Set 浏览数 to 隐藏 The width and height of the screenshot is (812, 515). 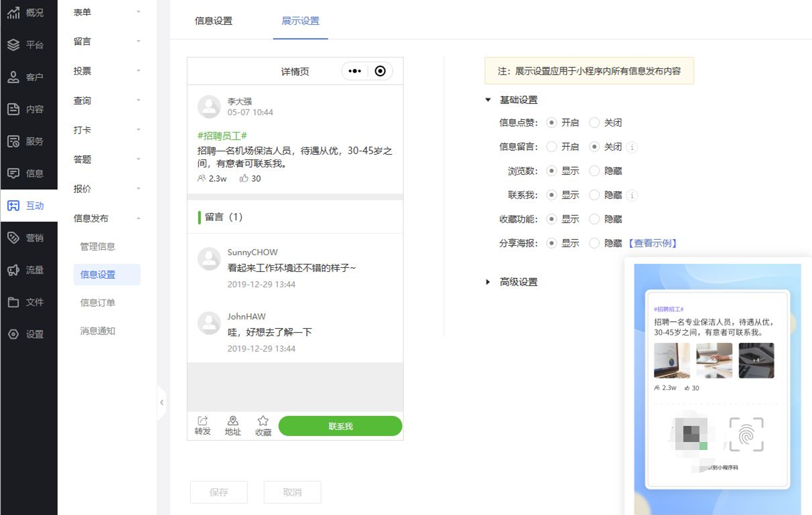click(594, 171)
